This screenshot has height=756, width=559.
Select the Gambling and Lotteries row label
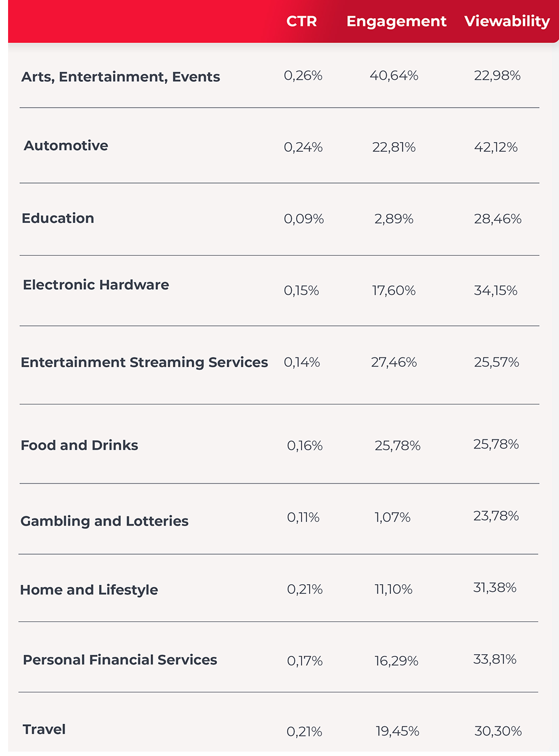pyautogui.click(x=104, y=521)
